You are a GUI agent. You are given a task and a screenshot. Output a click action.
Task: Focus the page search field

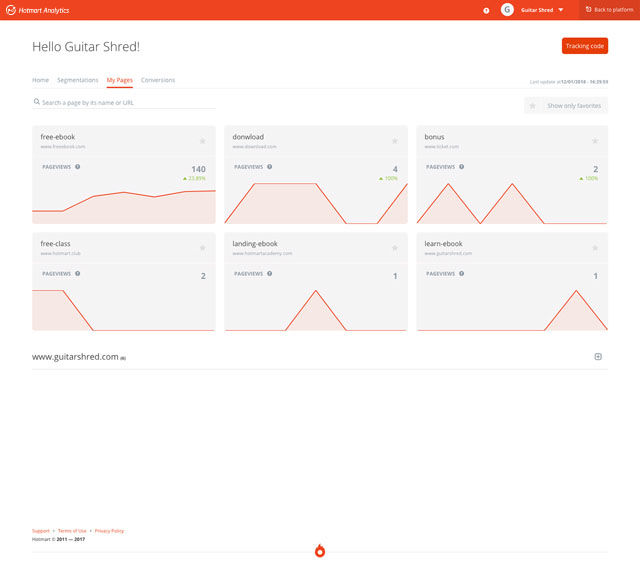pos(124,102)
